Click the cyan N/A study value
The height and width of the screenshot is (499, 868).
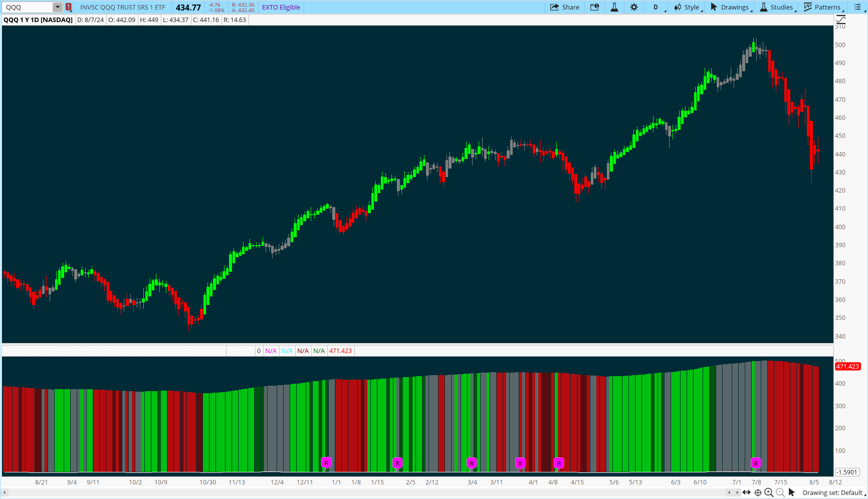pos(287,351)
